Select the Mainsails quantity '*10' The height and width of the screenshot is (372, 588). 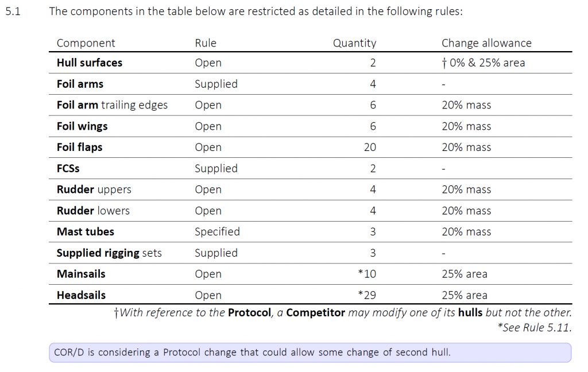point(367,274)
